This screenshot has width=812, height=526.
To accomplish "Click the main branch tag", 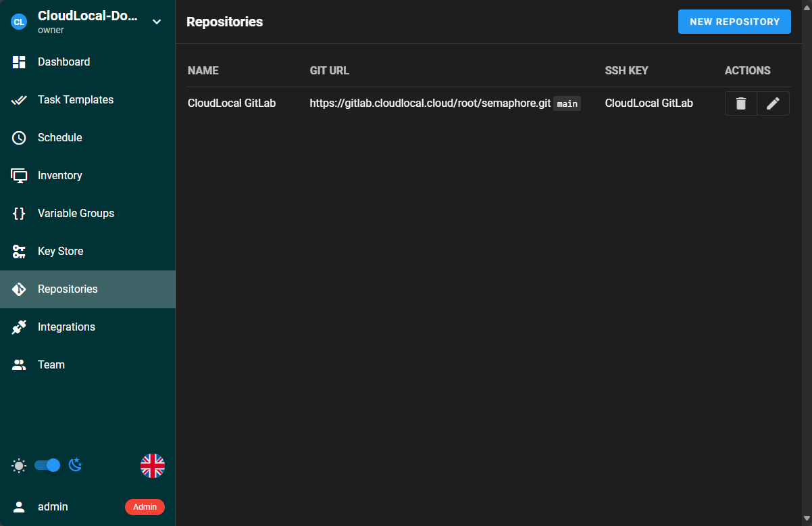I will 567,103.
